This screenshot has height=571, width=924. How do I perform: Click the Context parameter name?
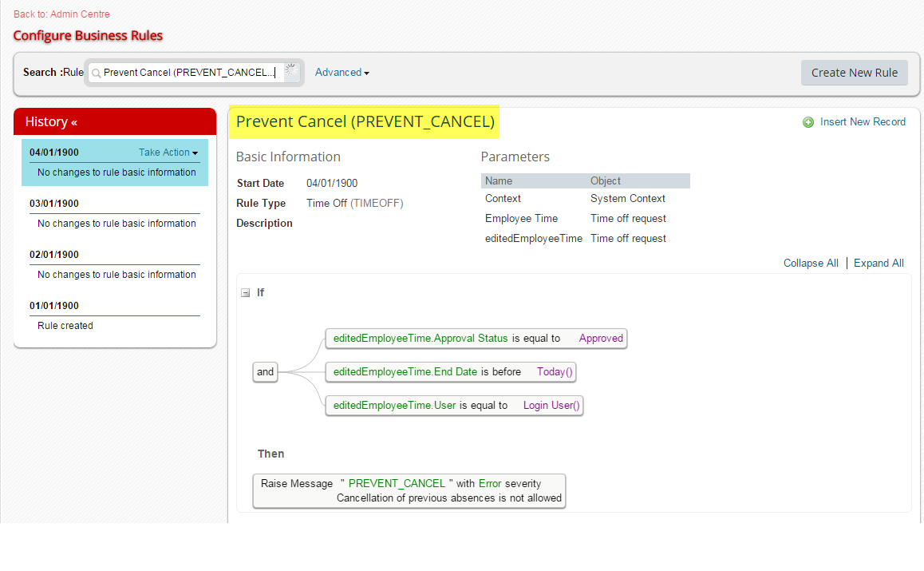coord(503,199)
